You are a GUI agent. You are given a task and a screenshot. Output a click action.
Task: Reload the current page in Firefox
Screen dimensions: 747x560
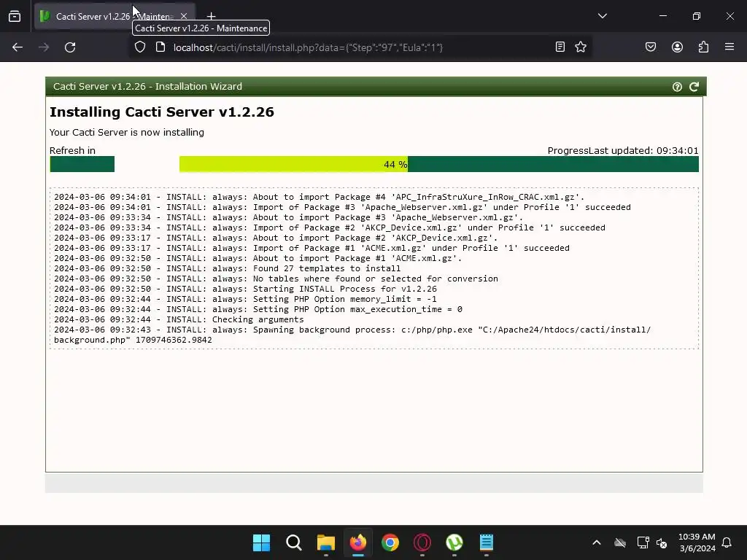tap(70, 47)
